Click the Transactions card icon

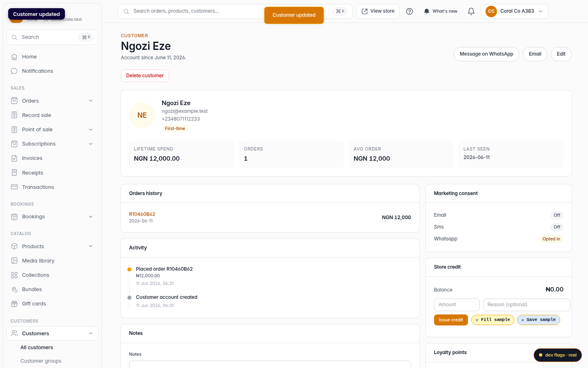point(14,187)
